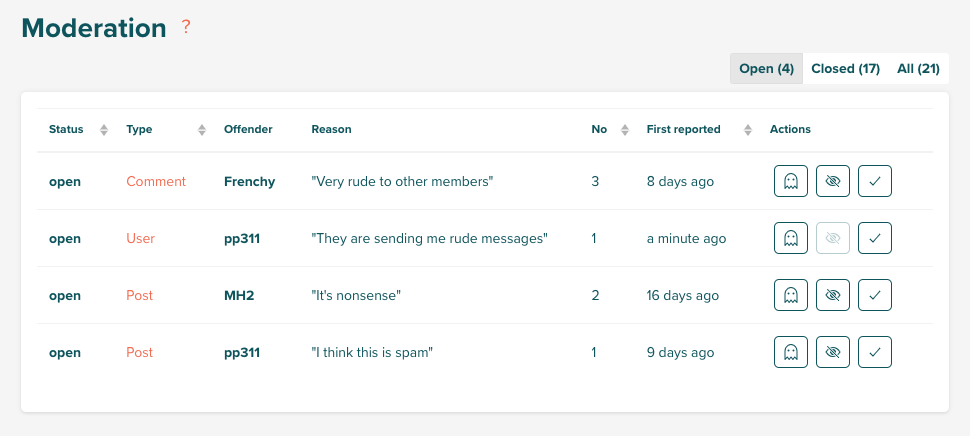Sort the table by the Status column arrows
The height and width of the screenshot is (436, 970).
coord(104,130)
